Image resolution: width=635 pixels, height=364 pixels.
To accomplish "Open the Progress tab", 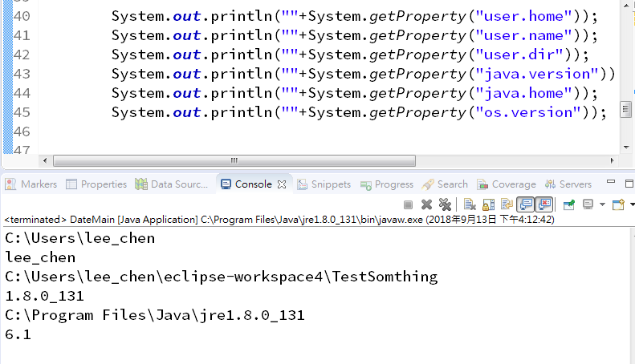I will pyautogui.click(x=387, y=184).
